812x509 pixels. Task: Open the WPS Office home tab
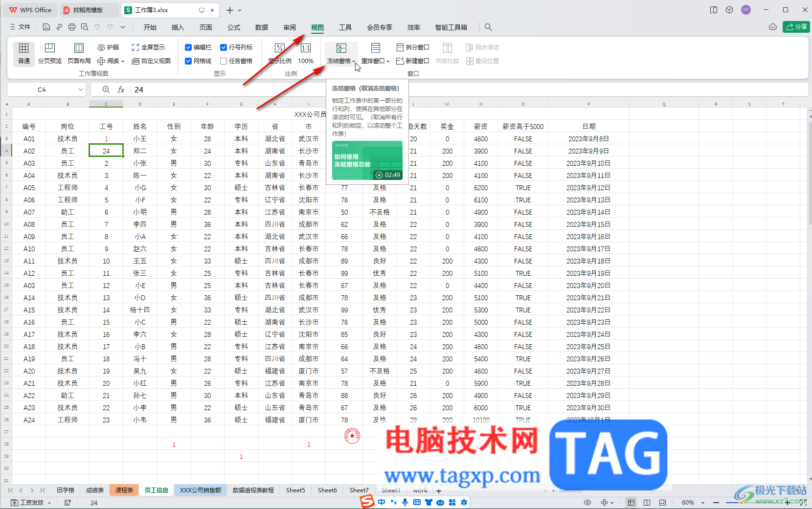(30, 10)
